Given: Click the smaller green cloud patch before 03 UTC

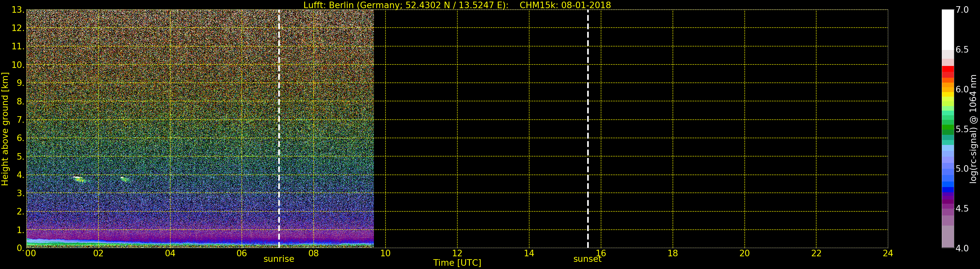Looking at the screenshot, I should (124, 179).
